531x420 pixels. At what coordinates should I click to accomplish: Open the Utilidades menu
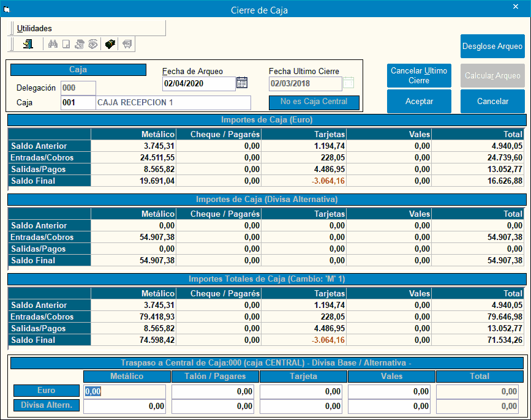(34, 28)
